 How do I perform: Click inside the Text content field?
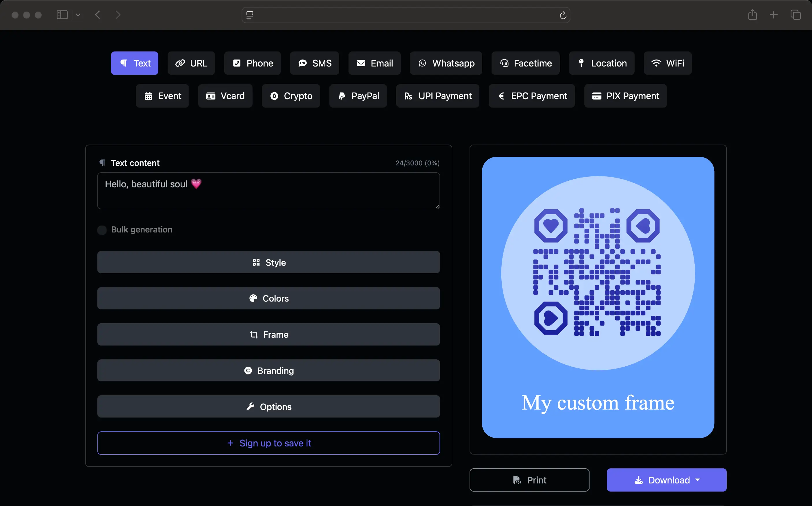point(268,191)
